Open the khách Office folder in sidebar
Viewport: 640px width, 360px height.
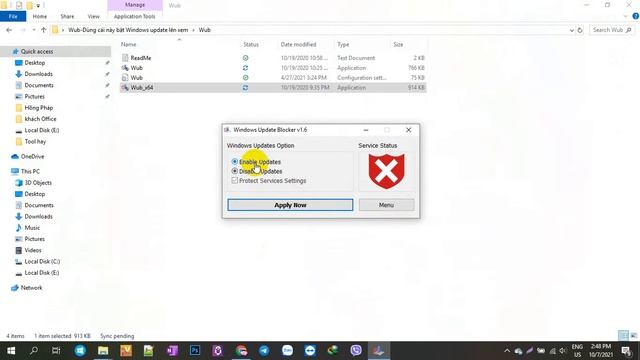[x=40, y=119]
